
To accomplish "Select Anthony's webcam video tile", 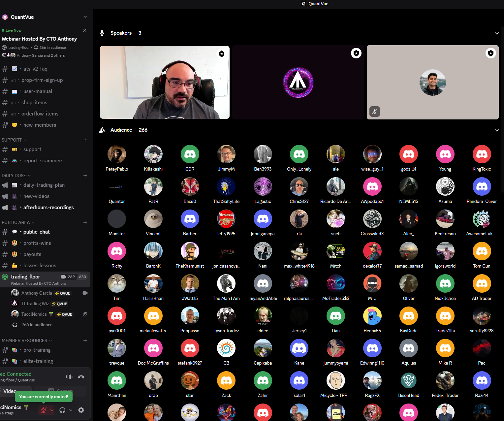I will (x=165, y=82).
